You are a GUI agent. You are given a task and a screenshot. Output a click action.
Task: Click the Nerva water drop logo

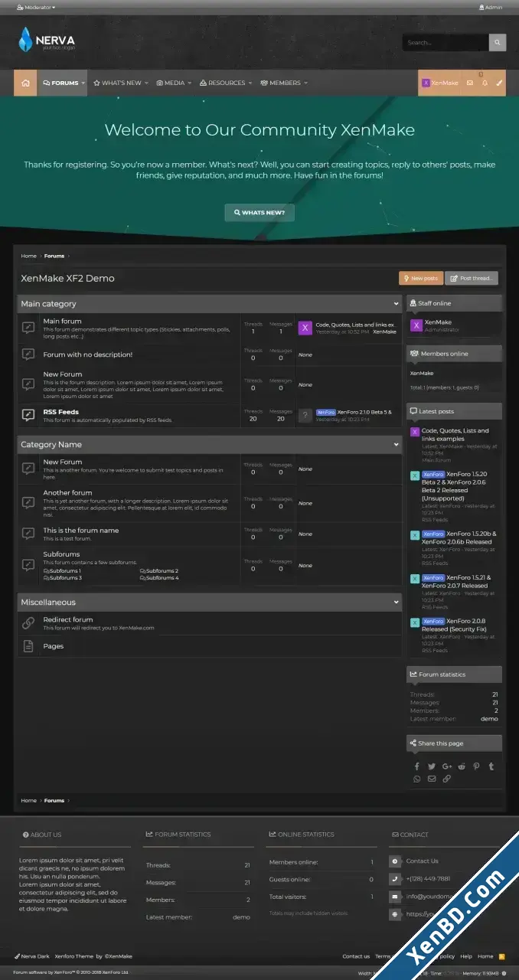(26, 39)
